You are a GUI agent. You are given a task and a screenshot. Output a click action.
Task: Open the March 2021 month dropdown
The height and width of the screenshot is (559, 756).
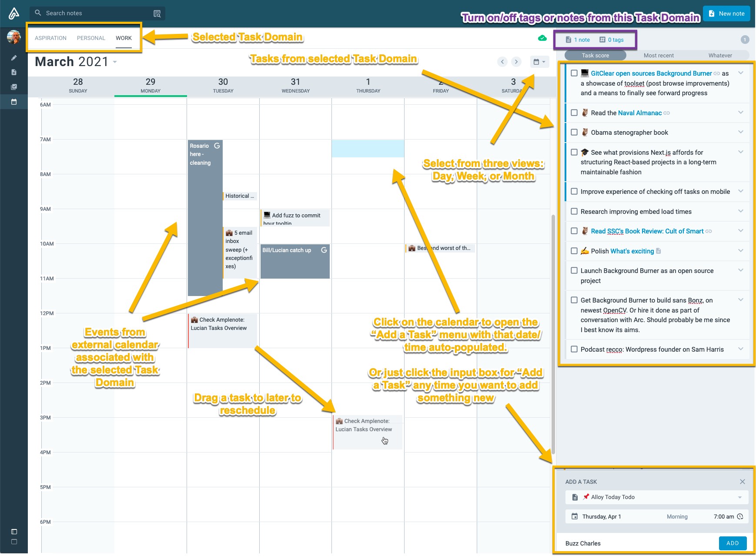115,62
